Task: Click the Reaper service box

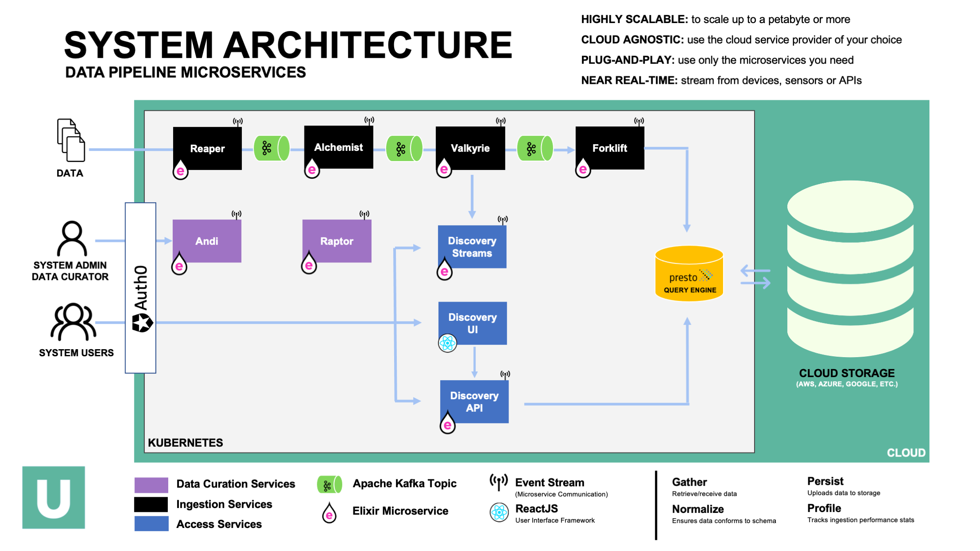Action: click(x=207, y=148)
